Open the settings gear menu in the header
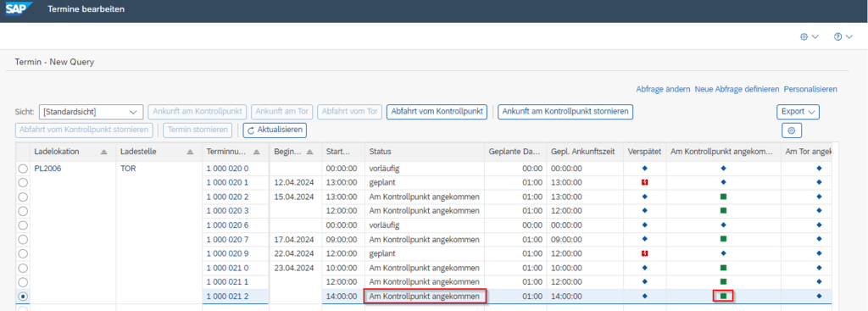Viewport: 868px width, 311px height. (809, 36)
